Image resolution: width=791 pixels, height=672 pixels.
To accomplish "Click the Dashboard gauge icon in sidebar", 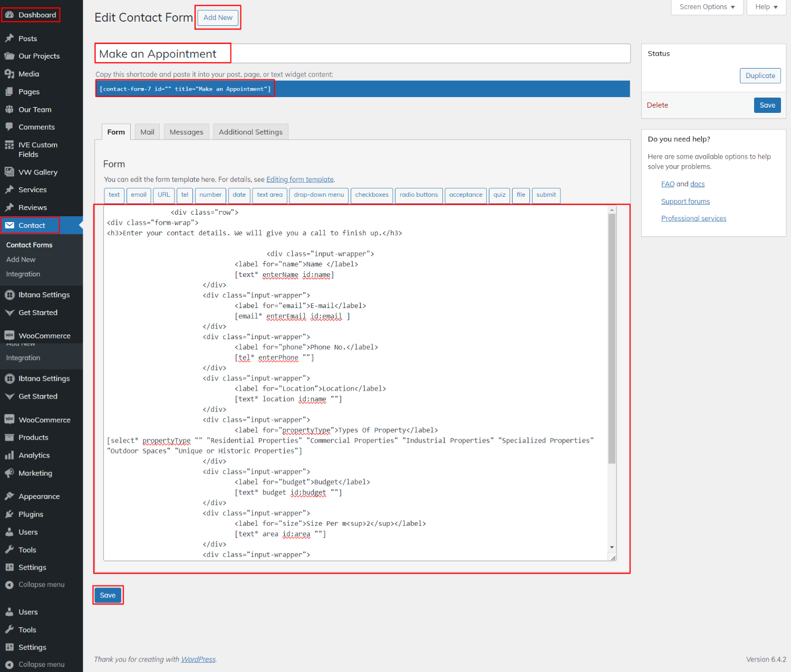I will point(9,15).
